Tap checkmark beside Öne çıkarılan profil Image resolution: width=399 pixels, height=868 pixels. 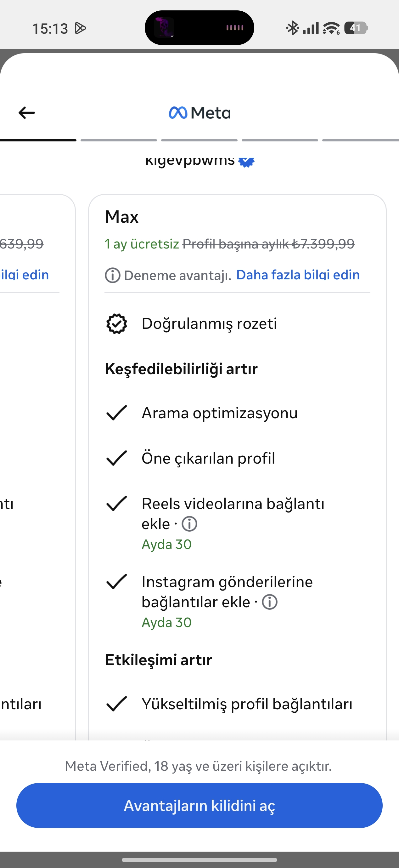pos(116,458)
